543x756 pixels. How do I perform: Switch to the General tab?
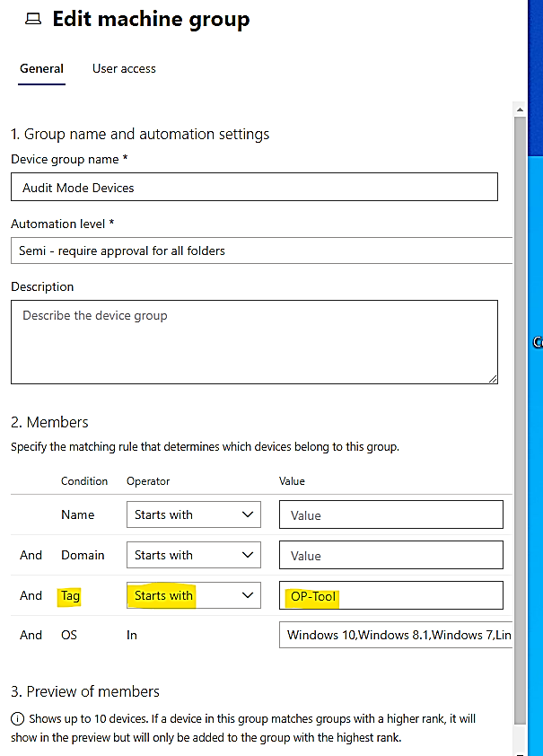tap(41, 68)
